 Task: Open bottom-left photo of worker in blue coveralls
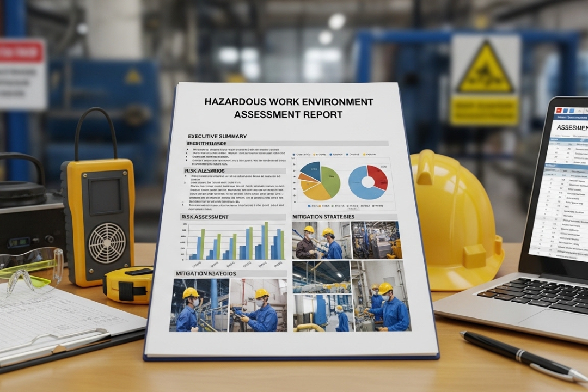(x=199, y=305)
